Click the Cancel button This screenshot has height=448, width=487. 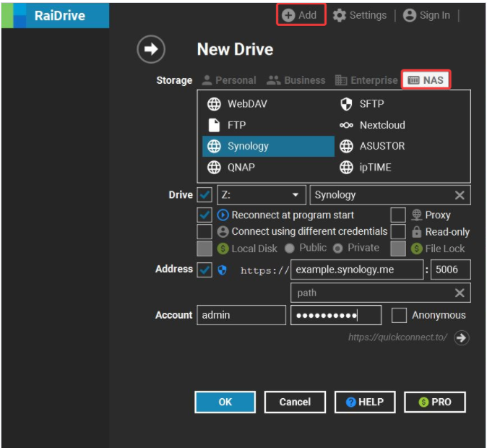click(x=295, y=402)
